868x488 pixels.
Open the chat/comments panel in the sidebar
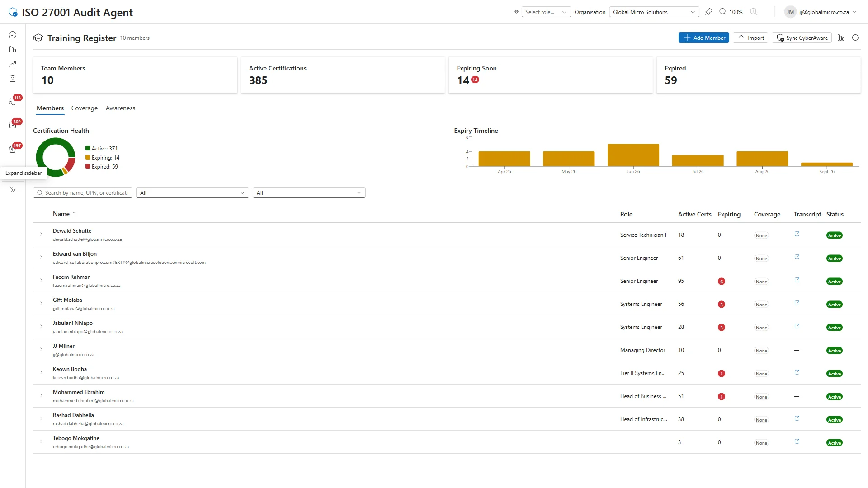coord(12,34)
